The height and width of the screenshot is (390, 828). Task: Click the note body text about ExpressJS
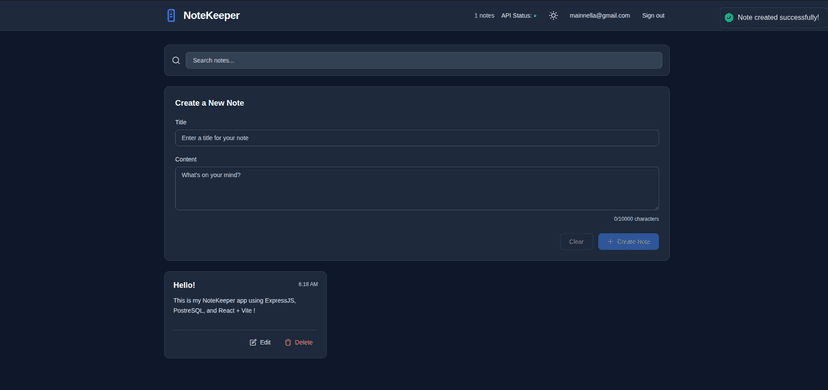234,306
